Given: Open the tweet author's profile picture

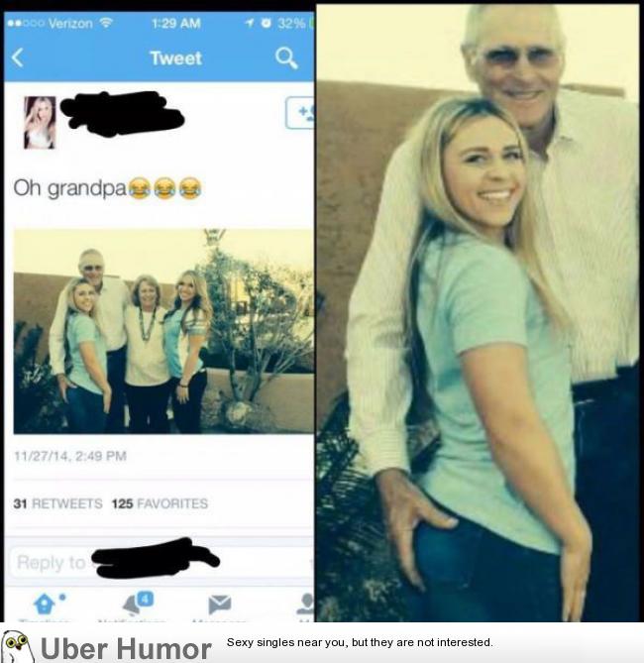Looking at the screenshot, I should tap(40, 123).
